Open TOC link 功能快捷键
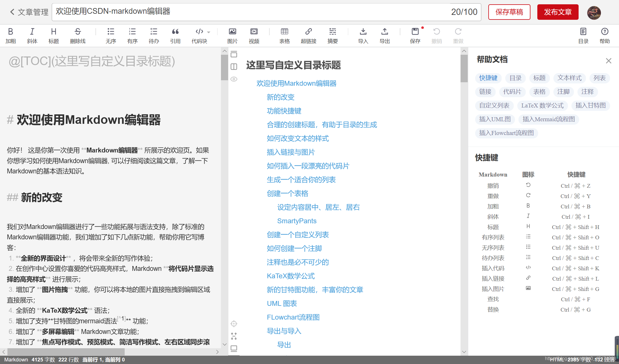 284,111
